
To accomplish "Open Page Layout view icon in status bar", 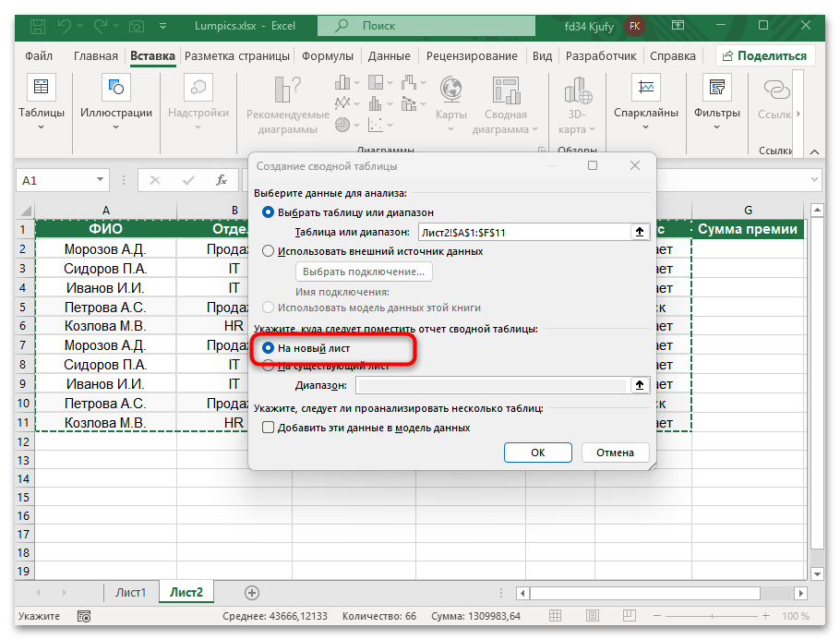I will pyautogui.click(x=591, y=615).
